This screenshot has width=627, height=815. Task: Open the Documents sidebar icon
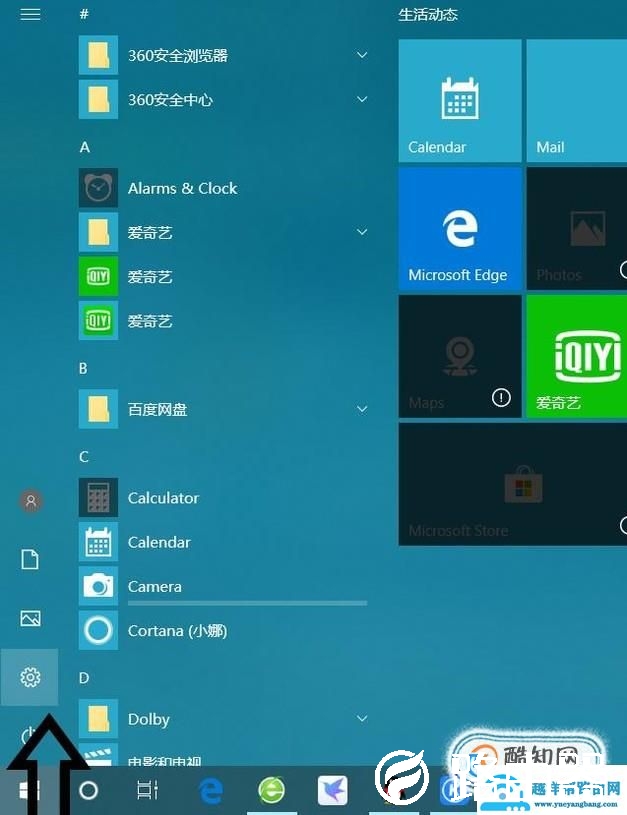tap(30, 559)
